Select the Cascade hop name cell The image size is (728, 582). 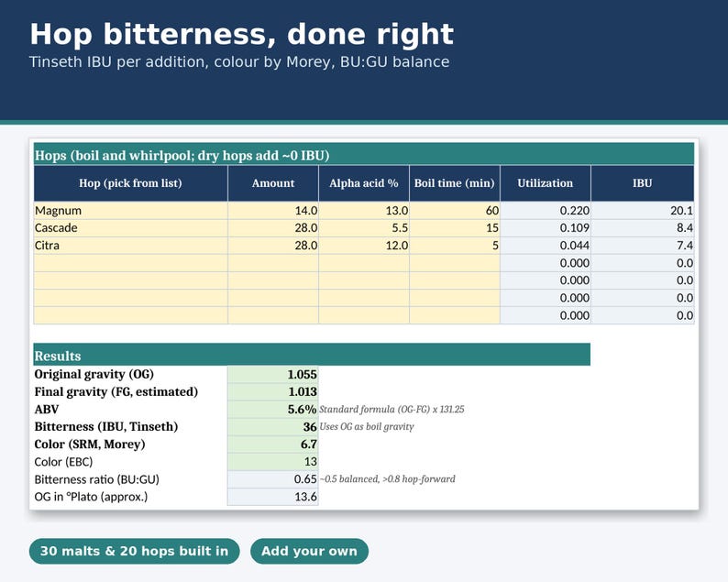[x=131, y=228]
